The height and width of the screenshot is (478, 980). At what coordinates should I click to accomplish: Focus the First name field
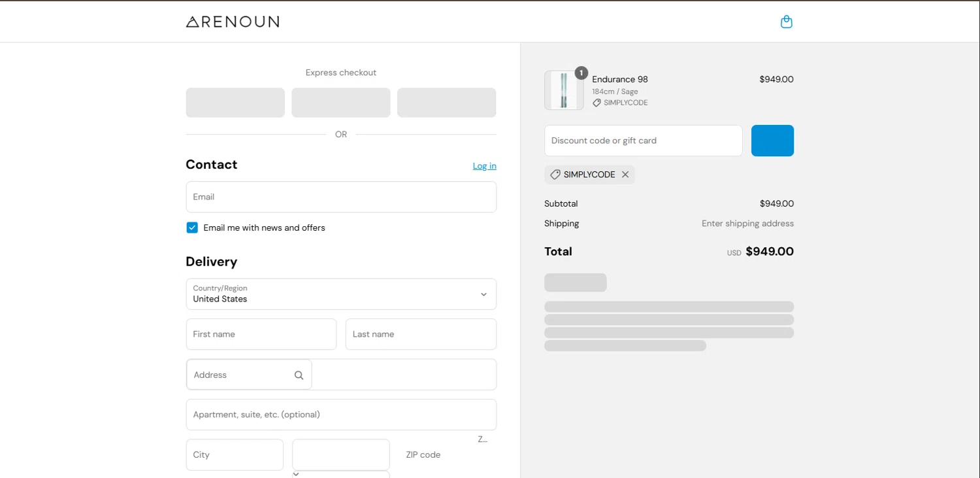tap(261, 334)
